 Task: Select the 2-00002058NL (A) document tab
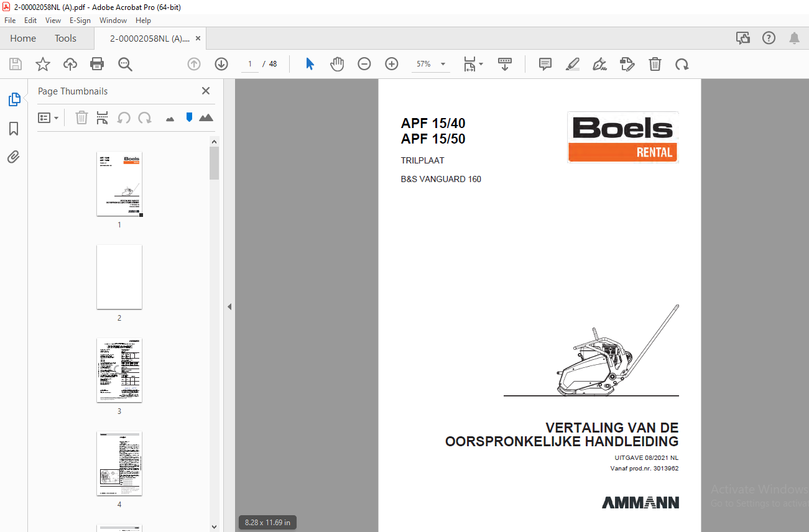tap(150, 39)
